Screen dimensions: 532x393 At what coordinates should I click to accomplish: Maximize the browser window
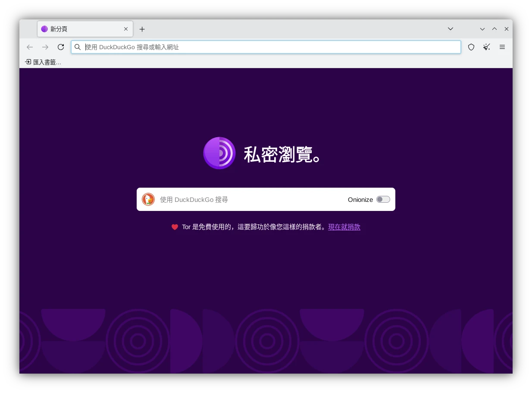tap(494, 29)
